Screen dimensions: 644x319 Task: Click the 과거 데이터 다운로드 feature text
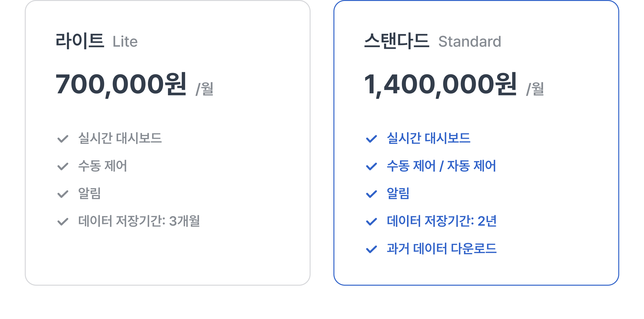tap(442, 249)
